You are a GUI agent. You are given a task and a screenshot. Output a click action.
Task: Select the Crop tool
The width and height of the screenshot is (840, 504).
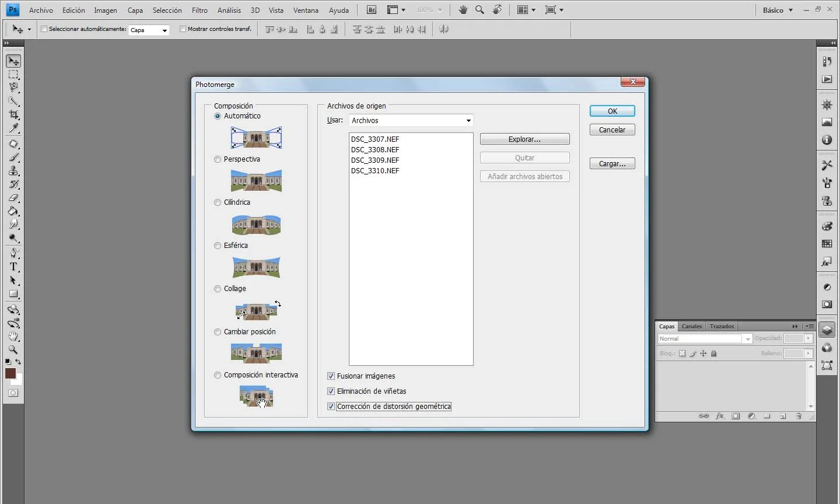click(x=13, y=115)
